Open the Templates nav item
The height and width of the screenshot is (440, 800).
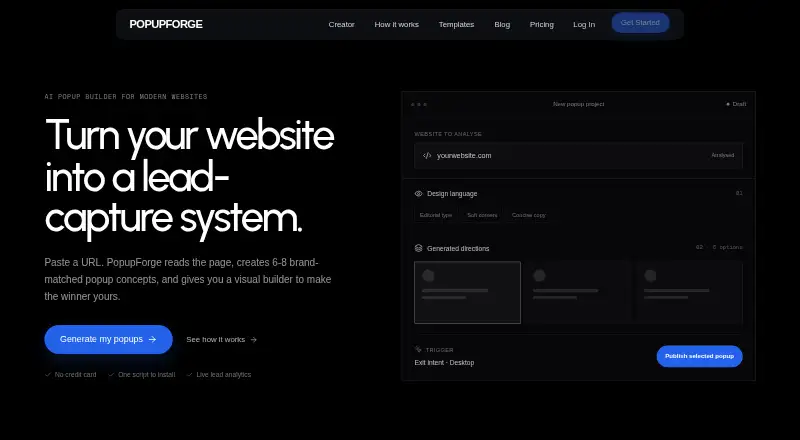click(x=456, y=25)
